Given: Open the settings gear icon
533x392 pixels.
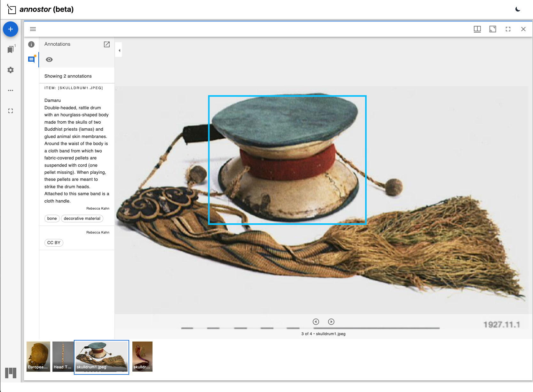Looking at the screenshot, I should (11, 70).
